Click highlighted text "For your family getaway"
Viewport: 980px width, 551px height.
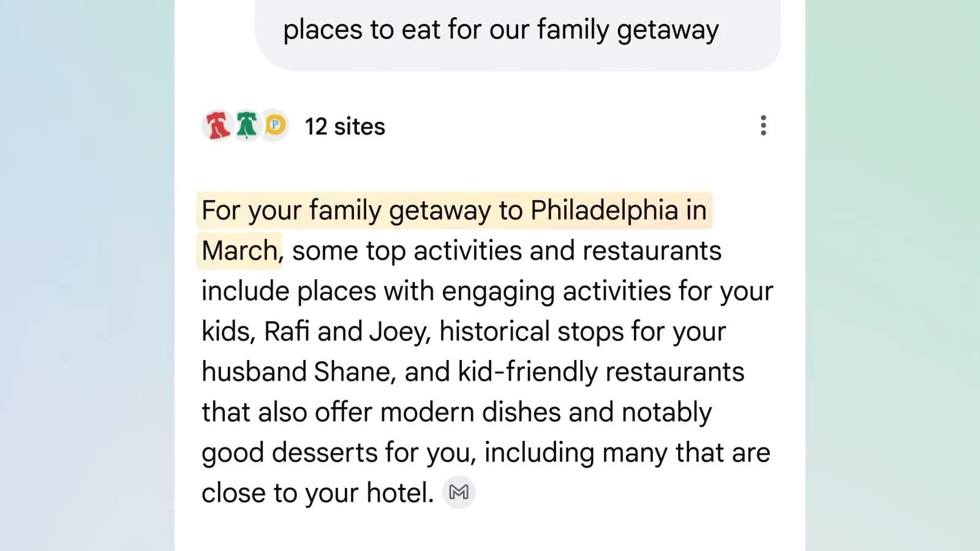point(346,211)
